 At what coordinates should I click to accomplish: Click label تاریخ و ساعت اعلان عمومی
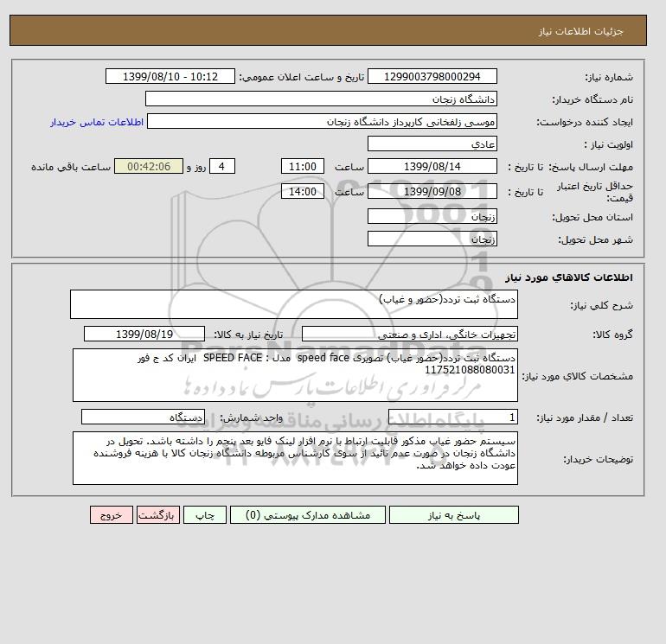(302, 77)
